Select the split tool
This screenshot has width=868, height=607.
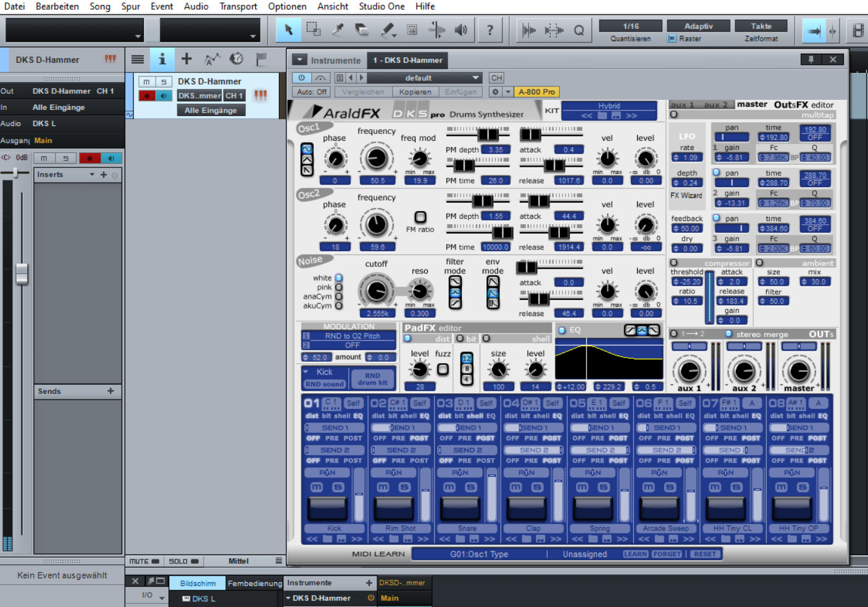338,30
